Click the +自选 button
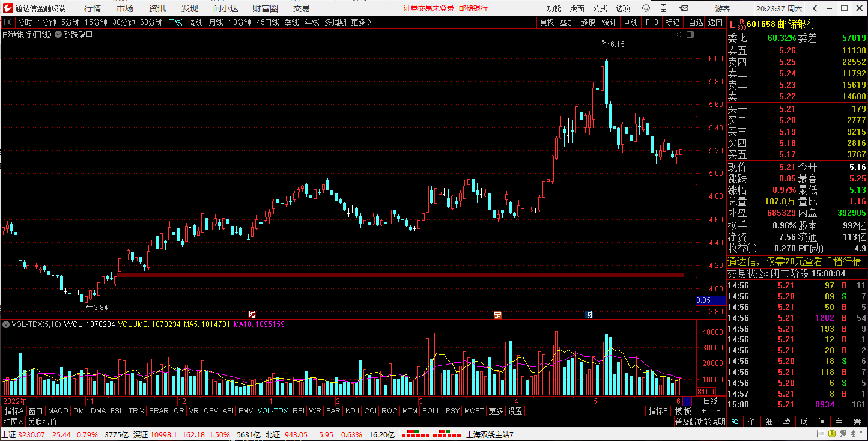The height and width of the screenshot is (441, 868). (x=694, y=22)
